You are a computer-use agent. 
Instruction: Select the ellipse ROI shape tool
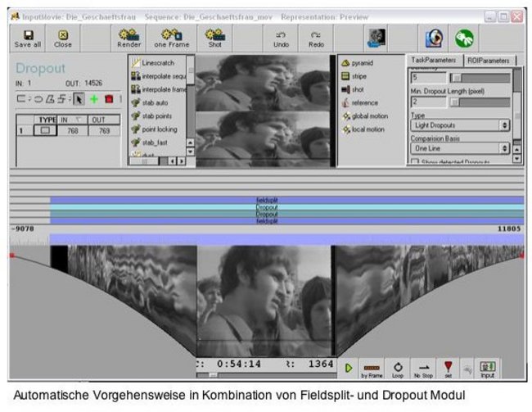point(38,99)
